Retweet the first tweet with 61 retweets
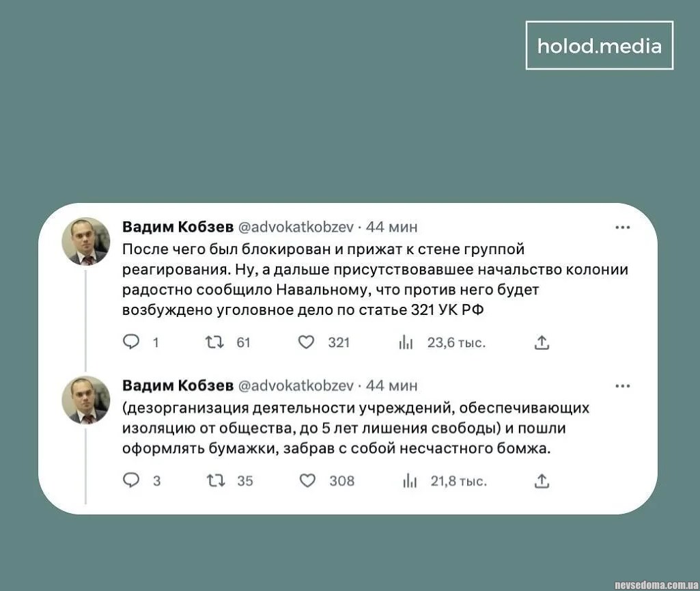The height and width of the screenshot is (591, 700). [x=215, y=342]
